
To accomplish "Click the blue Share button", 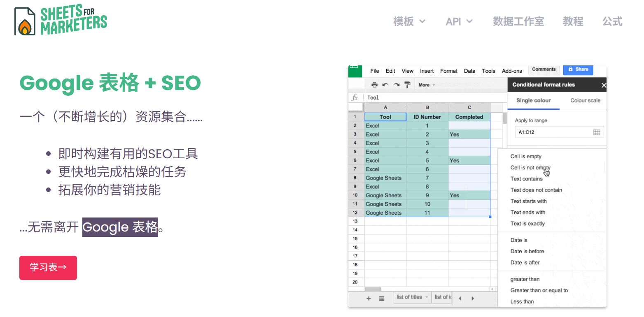I will coord(578,70).
